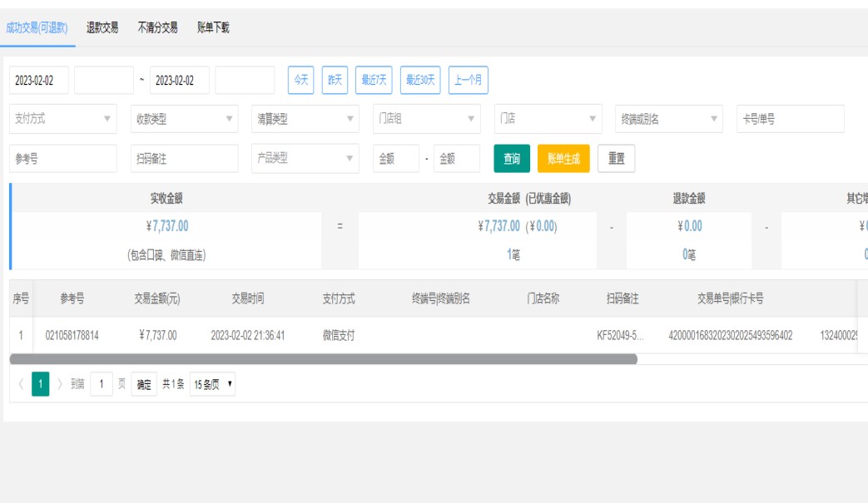Image resolution: width=868 pixels, height=503 pixels.
Task: Open the 清算类型 dropdown
Action: coord(305,119)
